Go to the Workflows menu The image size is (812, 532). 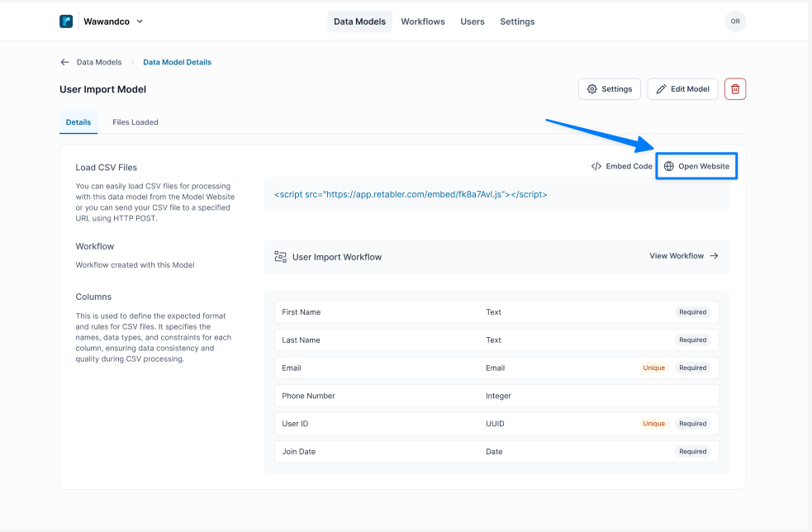point(423,21)
